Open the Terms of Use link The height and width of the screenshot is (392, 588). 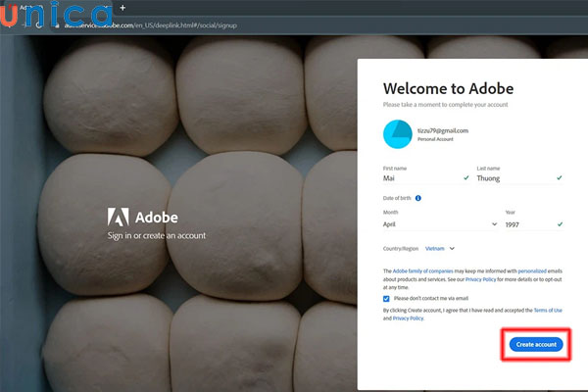[x=547, y=310]
